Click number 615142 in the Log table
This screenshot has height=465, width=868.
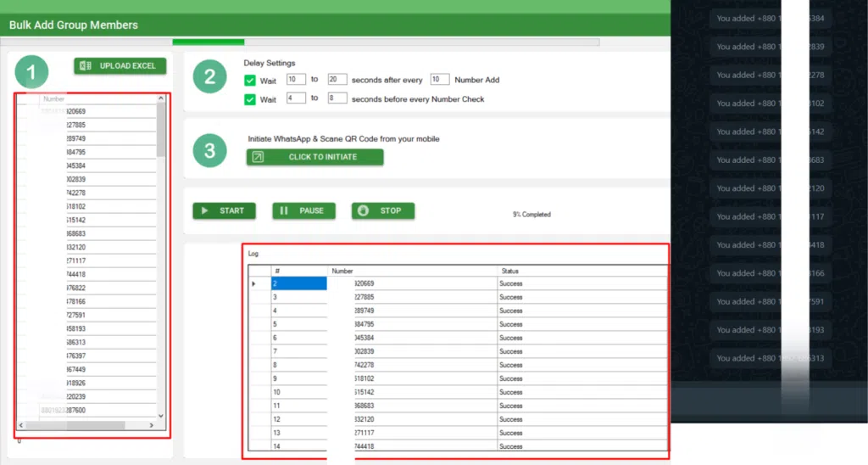tap(364, 392)
